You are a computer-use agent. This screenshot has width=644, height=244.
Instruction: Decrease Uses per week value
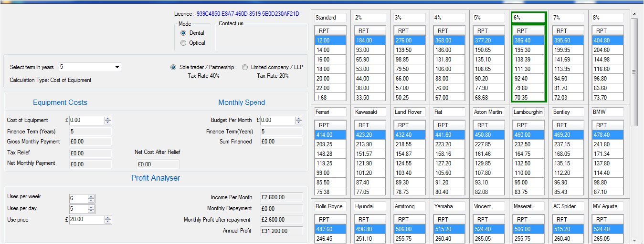[91, 200]
